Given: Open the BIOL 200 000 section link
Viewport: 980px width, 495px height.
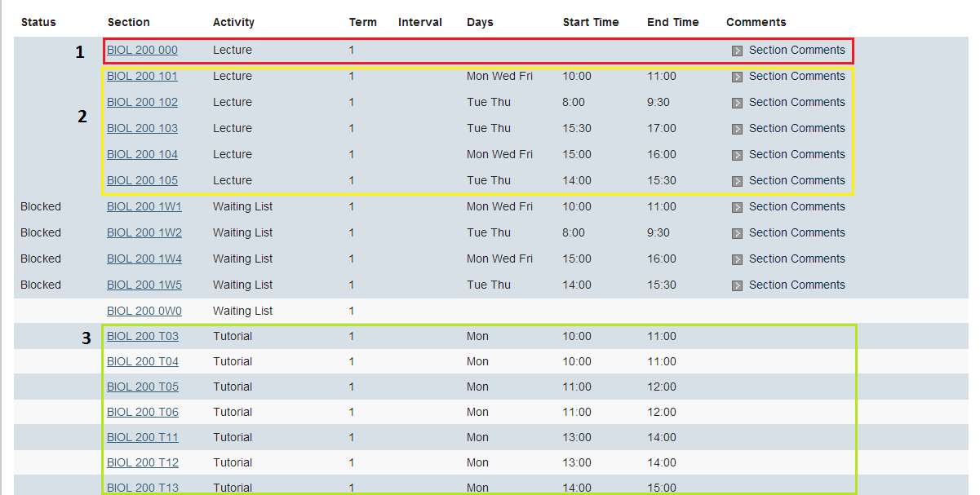Looking at the screenshot, I should tap(142, 50).
